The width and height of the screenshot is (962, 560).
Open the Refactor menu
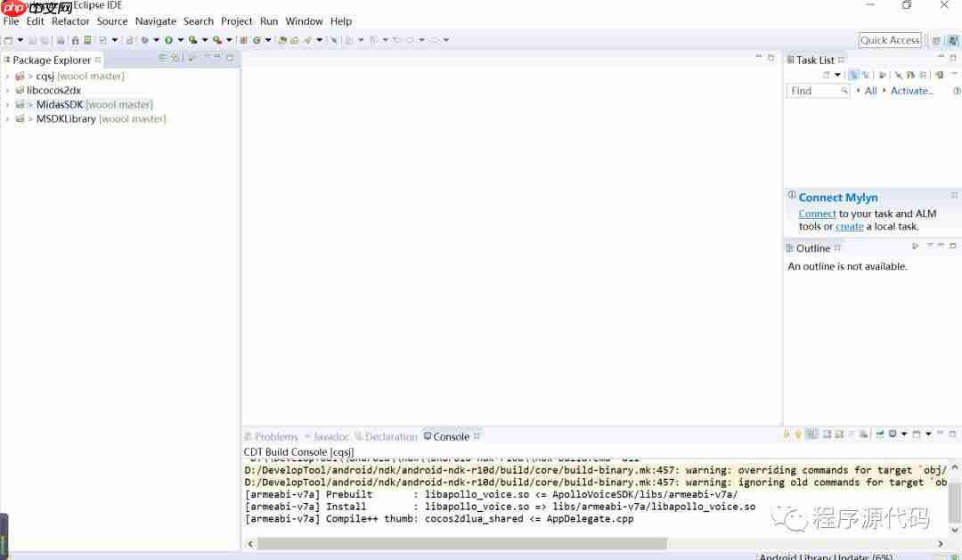tap(70, 21)
